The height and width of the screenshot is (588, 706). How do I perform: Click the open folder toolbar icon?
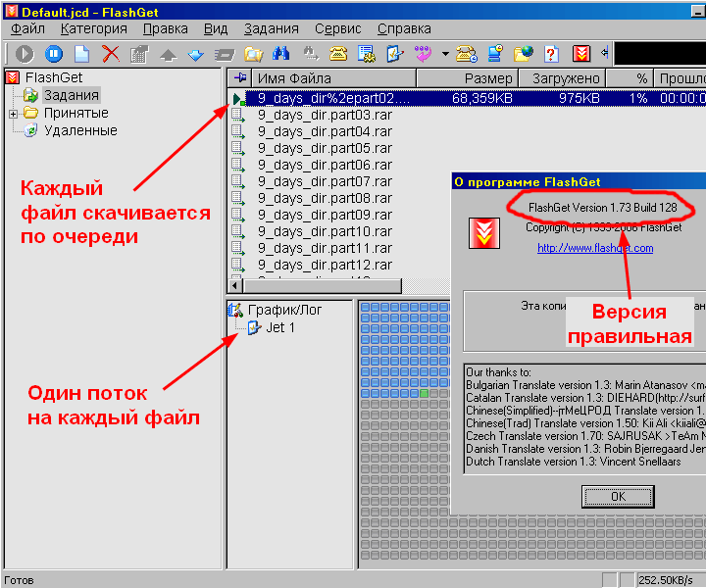coord(254,55)
